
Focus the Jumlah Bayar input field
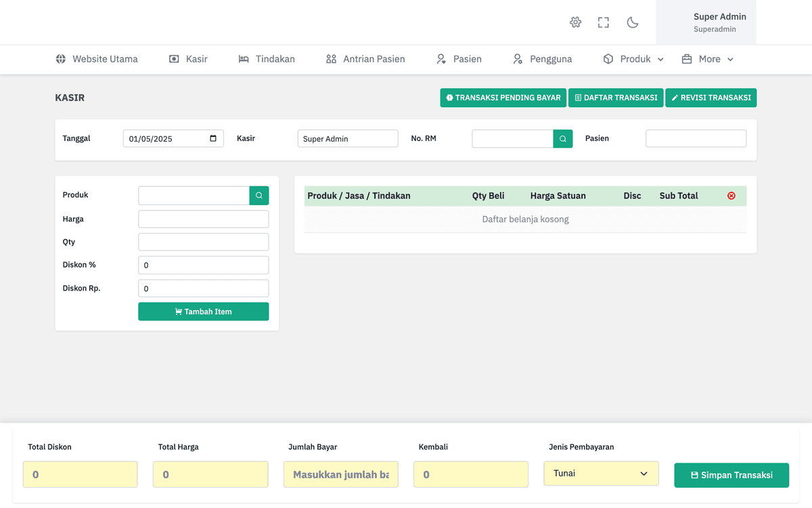341,475
